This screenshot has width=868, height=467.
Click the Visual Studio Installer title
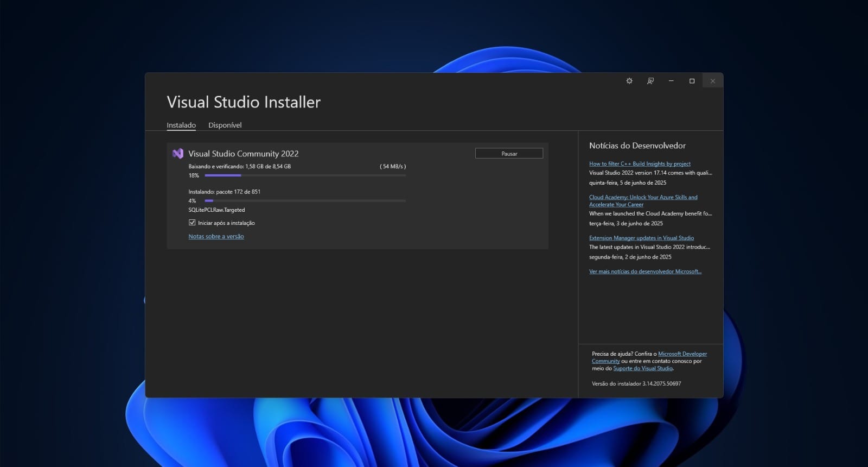point(244,102)
